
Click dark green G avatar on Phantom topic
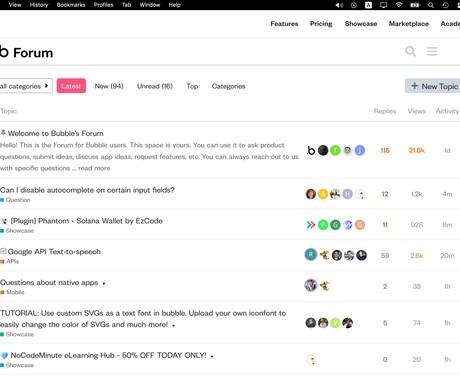pos(335,225)
